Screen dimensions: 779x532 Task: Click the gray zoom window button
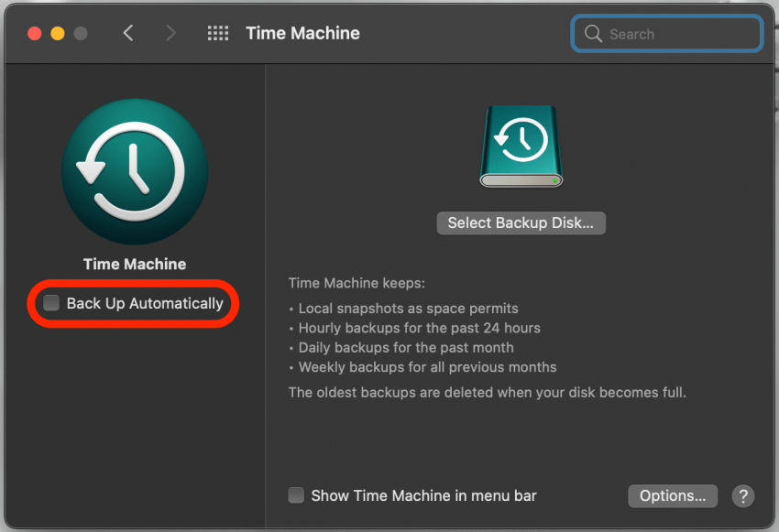(81, 34)
